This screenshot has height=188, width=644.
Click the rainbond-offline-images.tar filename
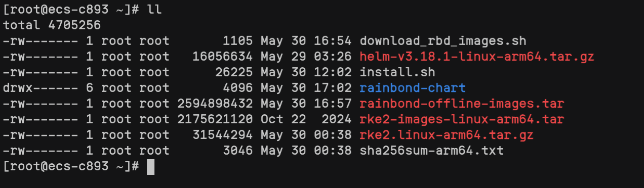462,104
